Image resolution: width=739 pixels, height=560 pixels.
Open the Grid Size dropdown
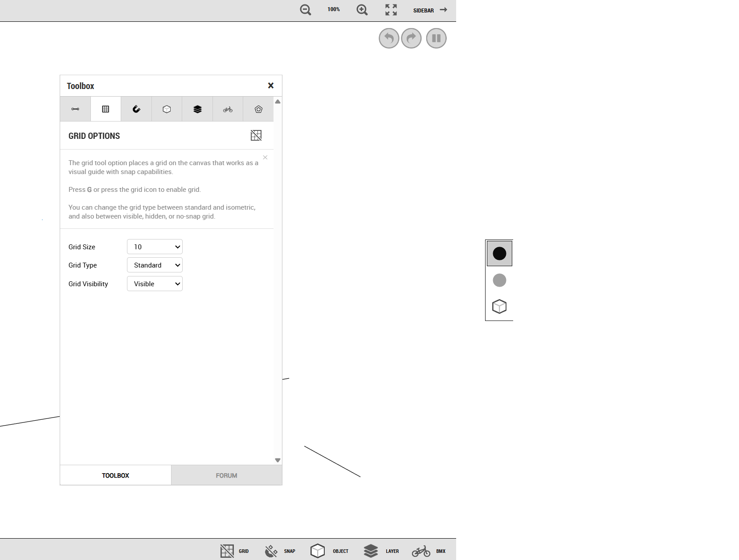[x=154, y=247]
